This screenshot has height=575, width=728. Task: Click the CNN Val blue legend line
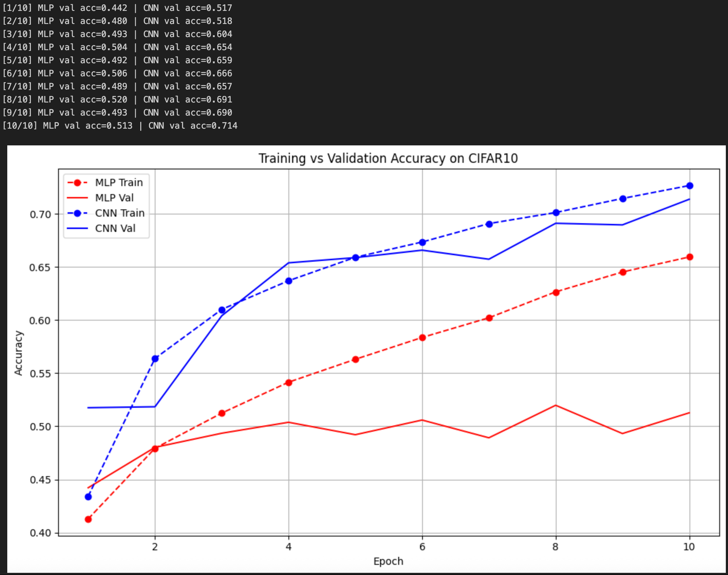click(x=77, y=229)
